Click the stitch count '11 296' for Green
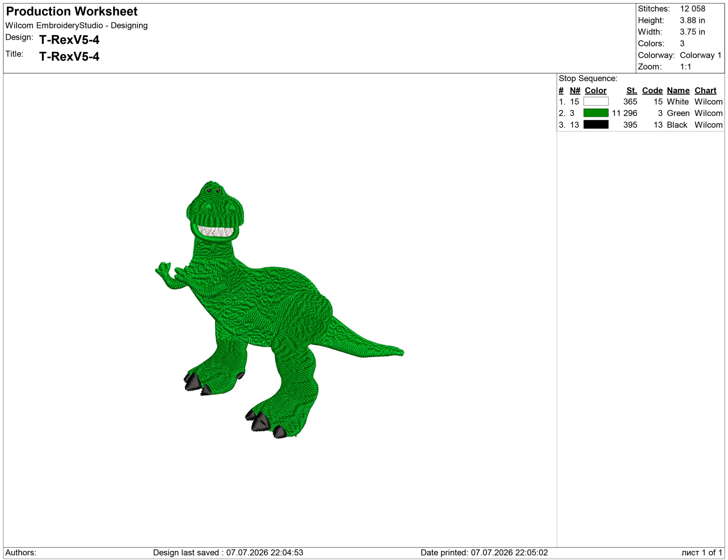 (x=624, y=113)
